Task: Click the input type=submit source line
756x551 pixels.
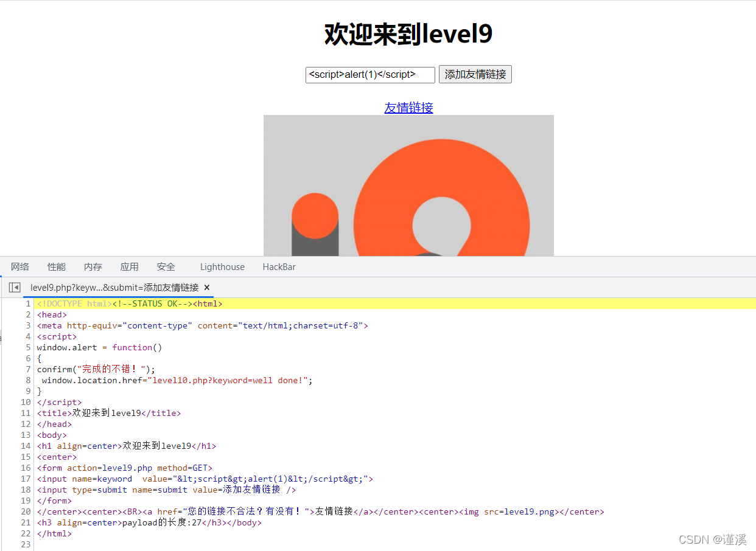Action: 167,490
